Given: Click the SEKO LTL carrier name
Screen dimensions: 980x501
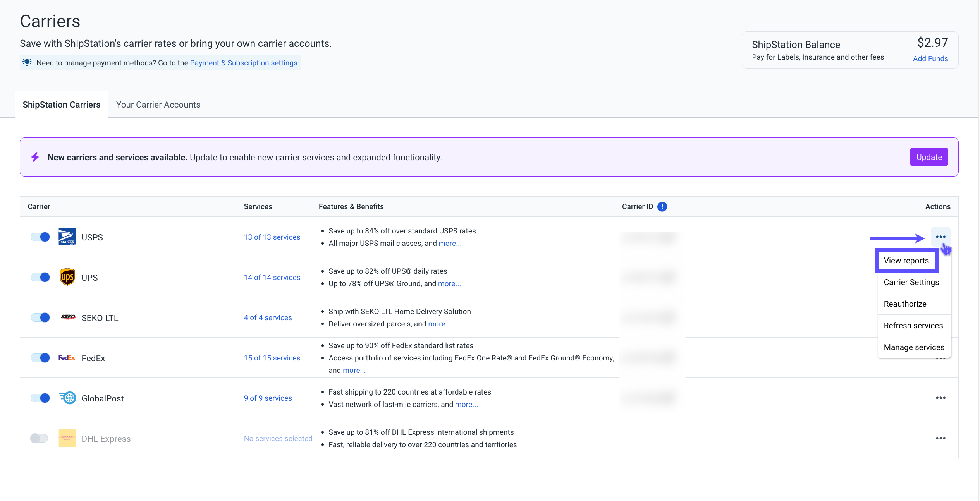Looking at the screenshot, I should tap(100, 317).
